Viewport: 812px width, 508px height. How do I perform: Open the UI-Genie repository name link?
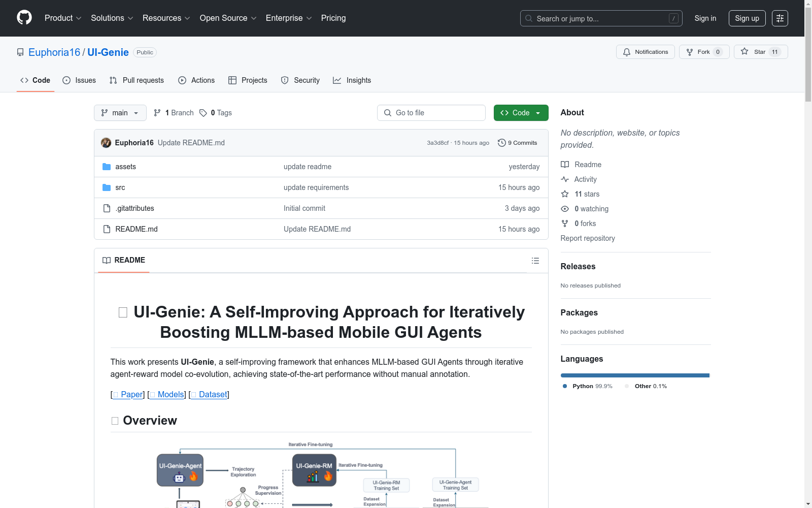[108, 52]
